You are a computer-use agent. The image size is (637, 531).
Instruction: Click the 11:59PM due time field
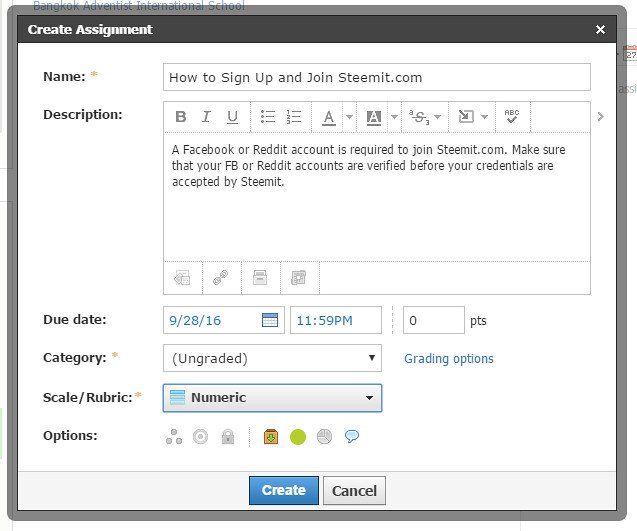pos(336,320)
